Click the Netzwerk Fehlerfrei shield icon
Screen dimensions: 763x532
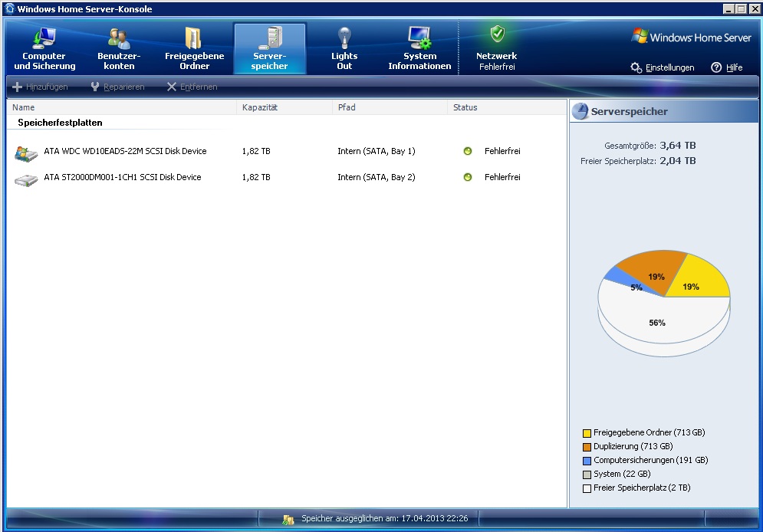point(497,34)
